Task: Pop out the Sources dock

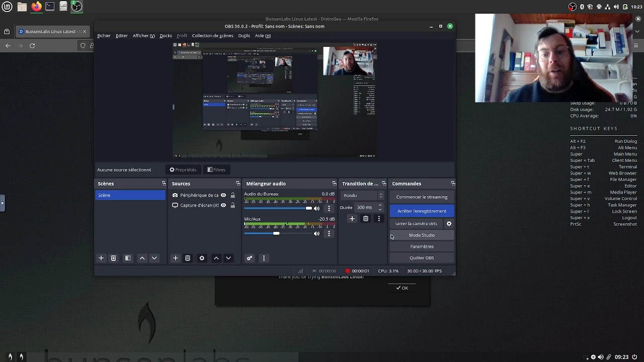Action: coord(238,184)
